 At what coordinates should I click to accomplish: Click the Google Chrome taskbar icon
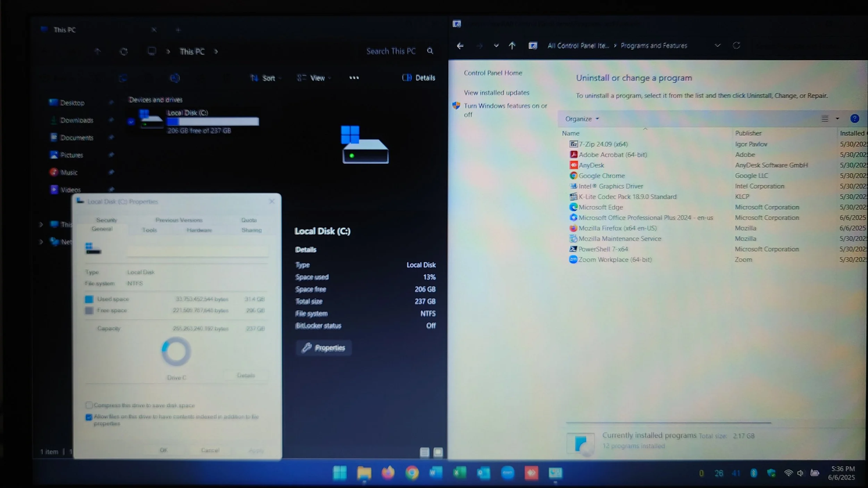tap(412, 473)
